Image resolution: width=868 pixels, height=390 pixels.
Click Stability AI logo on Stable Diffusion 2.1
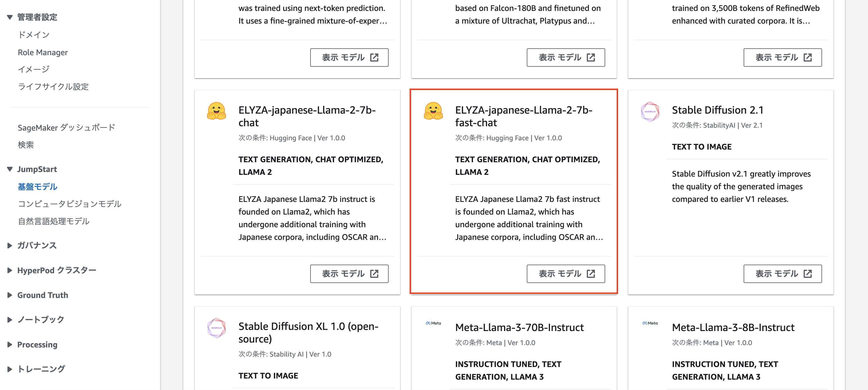650,112
